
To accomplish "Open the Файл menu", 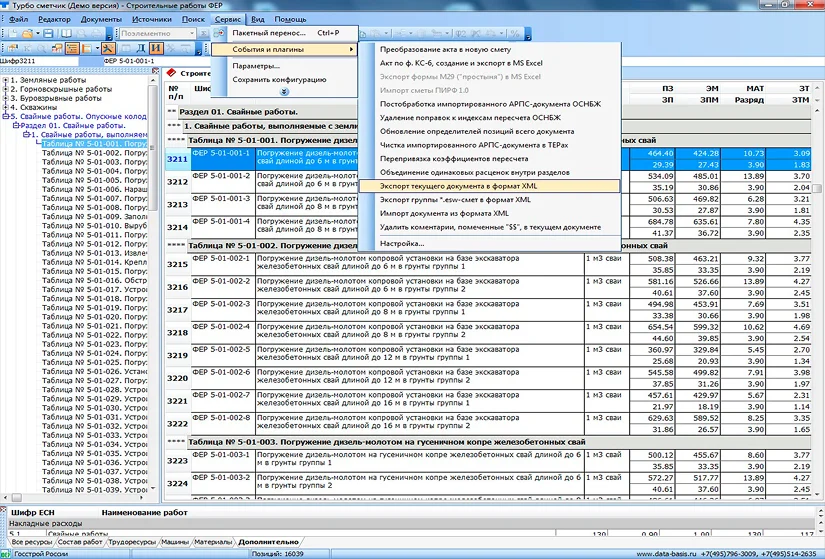I will (x=18, y=19).
